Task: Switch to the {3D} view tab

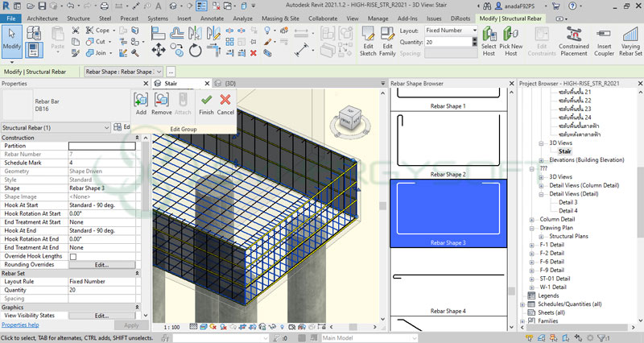Action: 229,83
